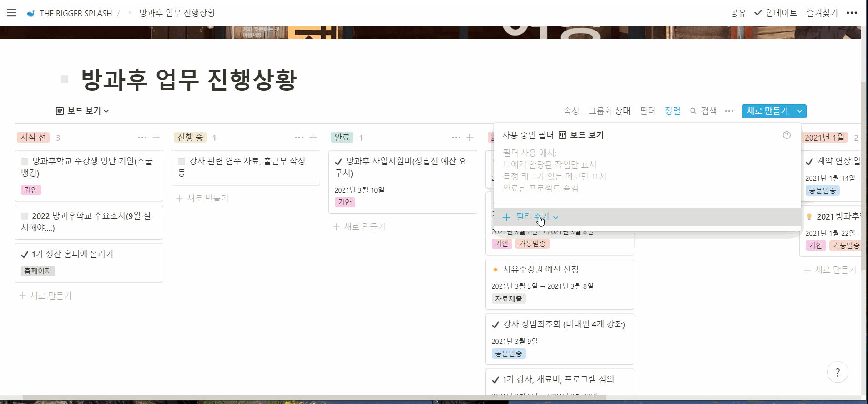Click the board view icon next to 보드 보기
868x404 pixels.
(60, 111)
